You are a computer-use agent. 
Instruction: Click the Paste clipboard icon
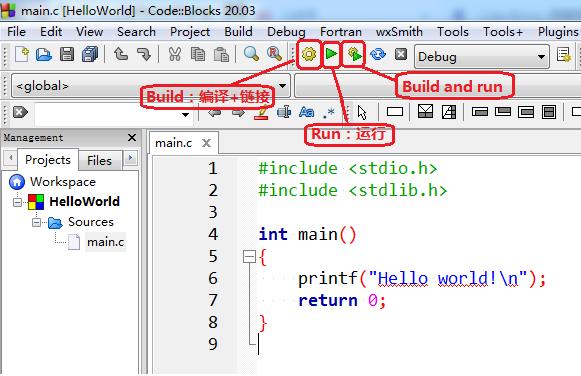pyautogui.click(x=221, y=54)
